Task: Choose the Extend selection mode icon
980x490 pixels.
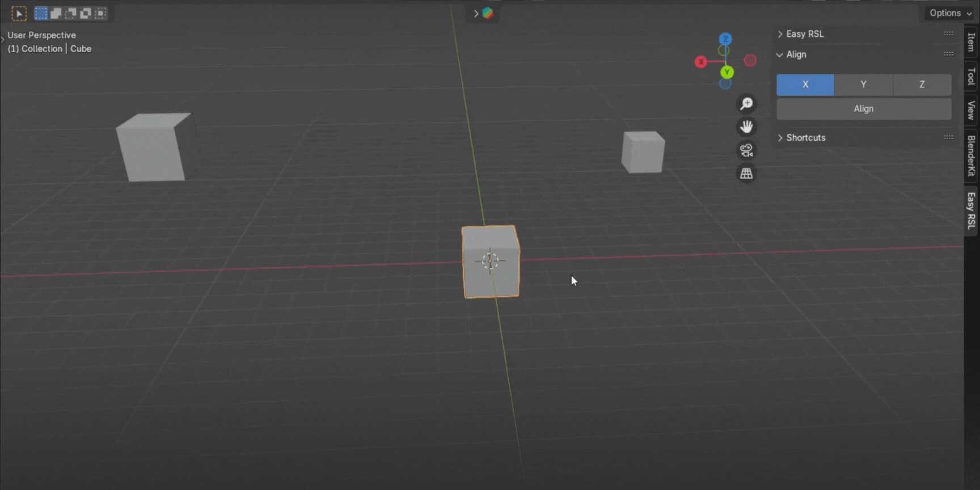Action: (x=56, y=13)
